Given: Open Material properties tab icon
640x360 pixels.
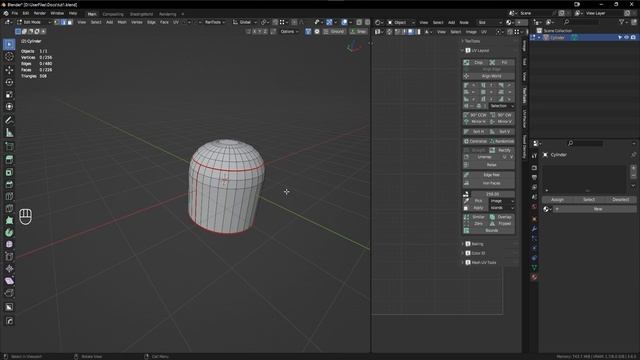Looking at the screenshot, I should (x=534, y=278).
